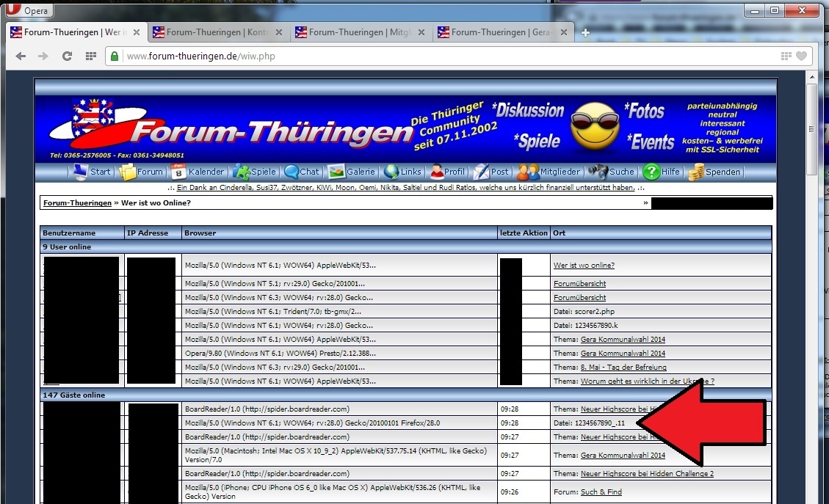This screenshot has height=504, width=829.
Task: Open the Speed Dial grid icon
Action: pos(91,56)
